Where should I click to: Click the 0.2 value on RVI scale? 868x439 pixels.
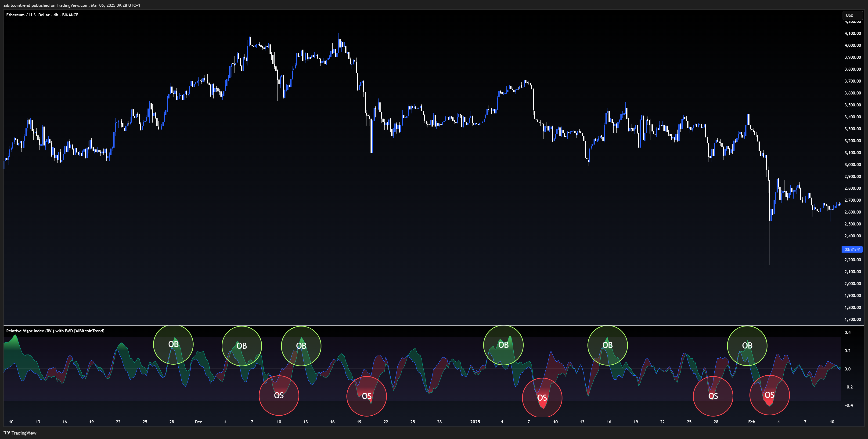pyautogui.click(x=847, y=351)
